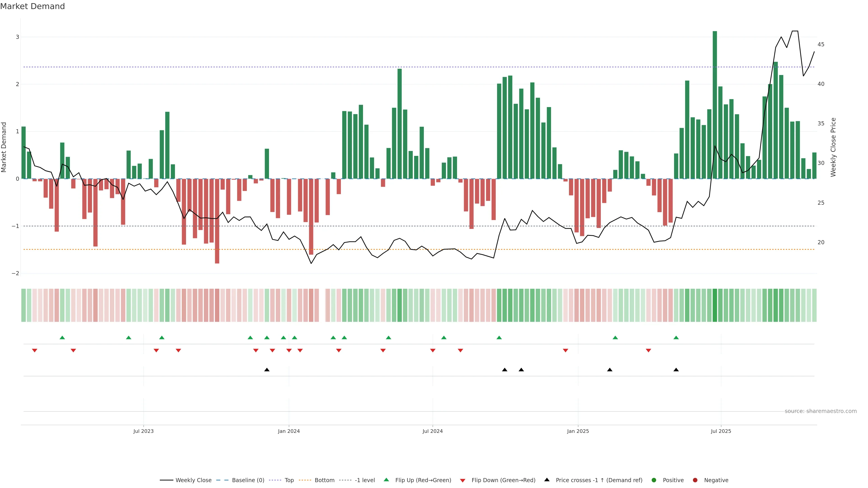The height and width of the screenshot is (488, 868).
Task: Click the darkest green heat strip cell
Action: (715, 305)
